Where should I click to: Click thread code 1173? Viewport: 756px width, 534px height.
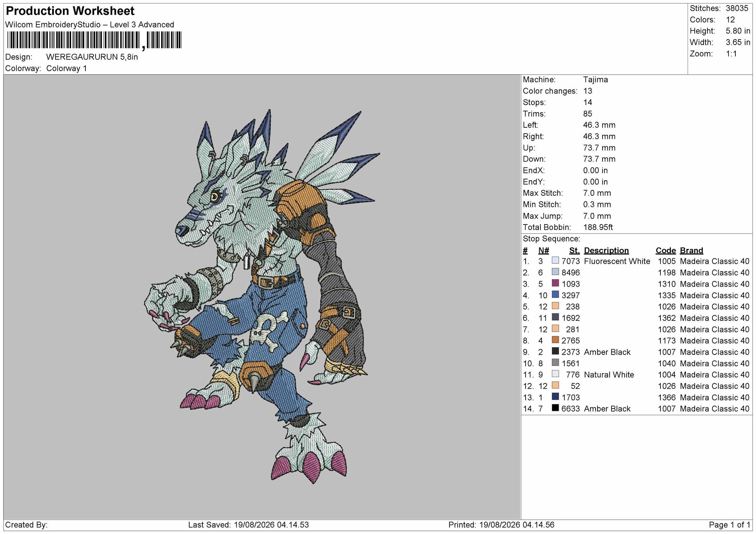click(x=667, y=341)
